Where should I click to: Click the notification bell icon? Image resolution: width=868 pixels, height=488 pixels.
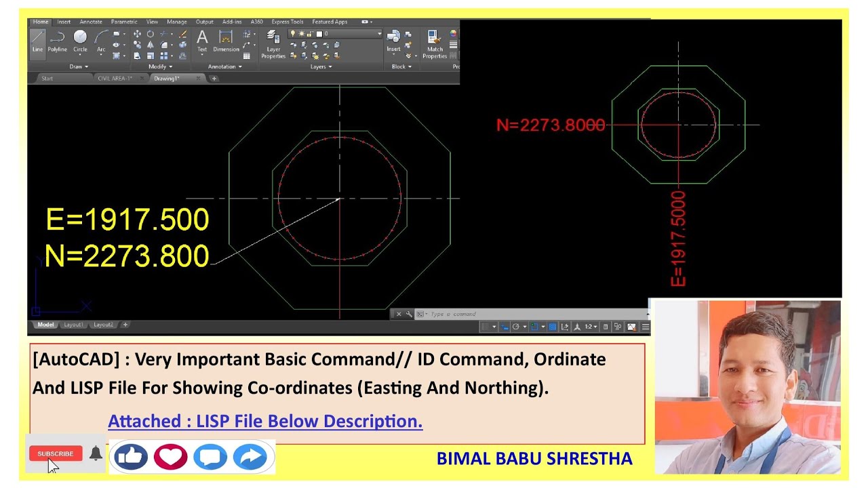tap(96, 453)
